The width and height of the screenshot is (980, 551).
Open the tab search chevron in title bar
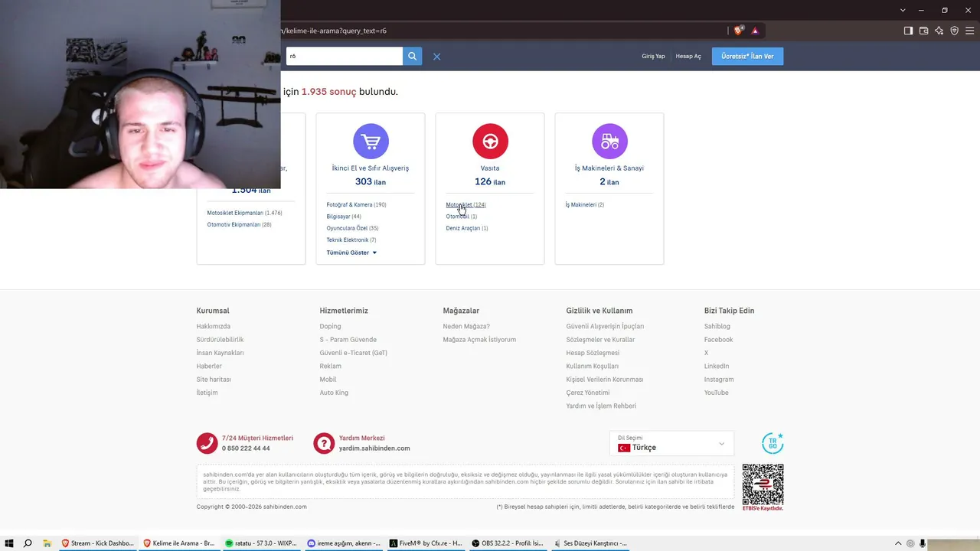[x=903, y=10]
